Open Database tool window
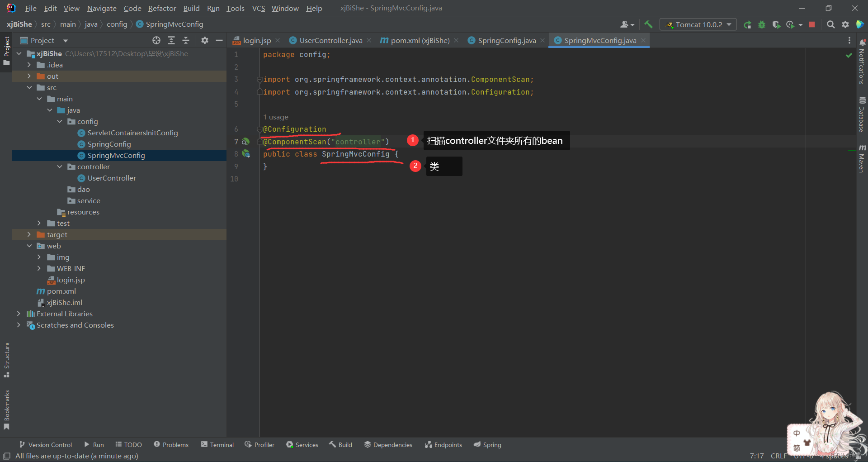Viewport: 868px width, 462px height. point(862,114)
